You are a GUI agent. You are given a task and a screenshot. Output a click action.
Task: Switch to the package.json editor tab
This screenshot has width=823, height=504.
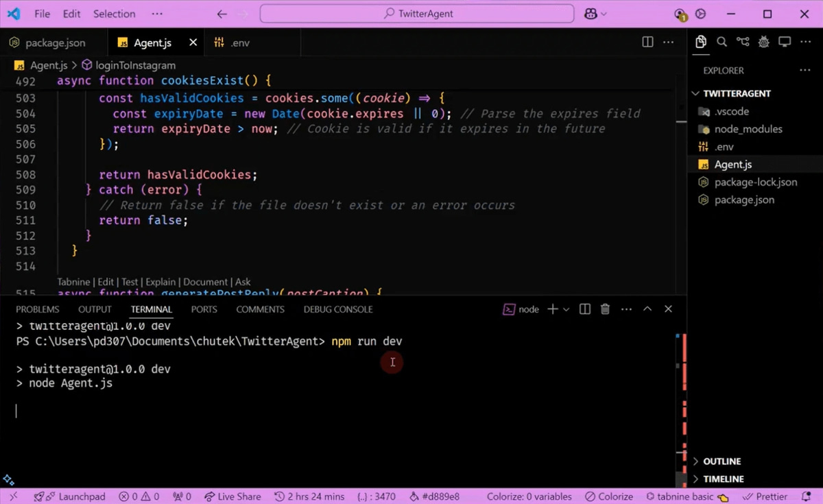55,43
